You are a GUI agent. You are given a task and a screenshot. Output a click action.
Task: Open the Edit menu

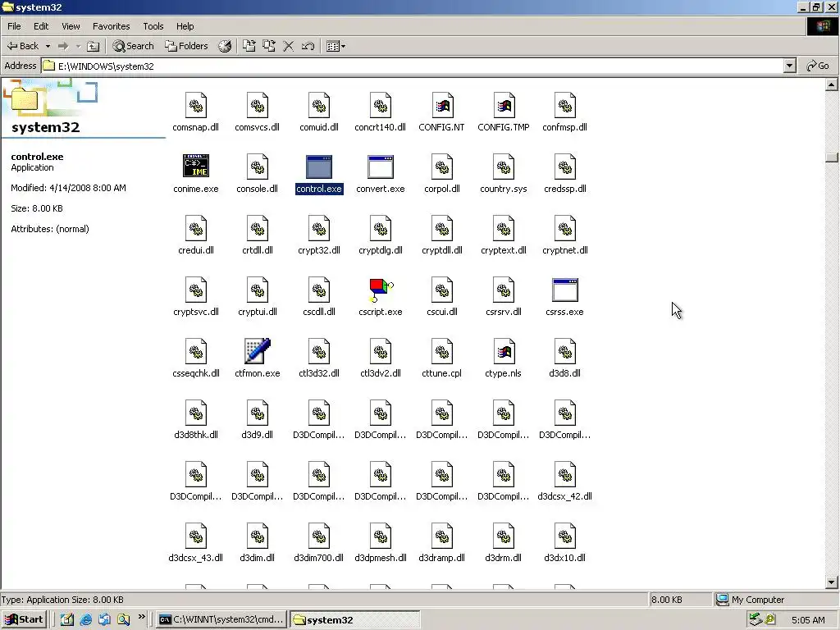point(41,26)
